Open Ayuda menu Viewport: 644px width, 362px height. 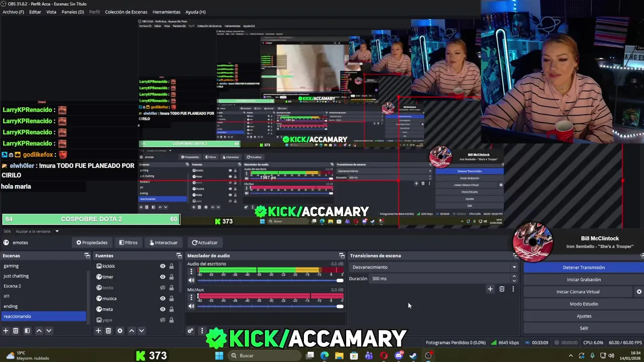click(x=195, y=12)
